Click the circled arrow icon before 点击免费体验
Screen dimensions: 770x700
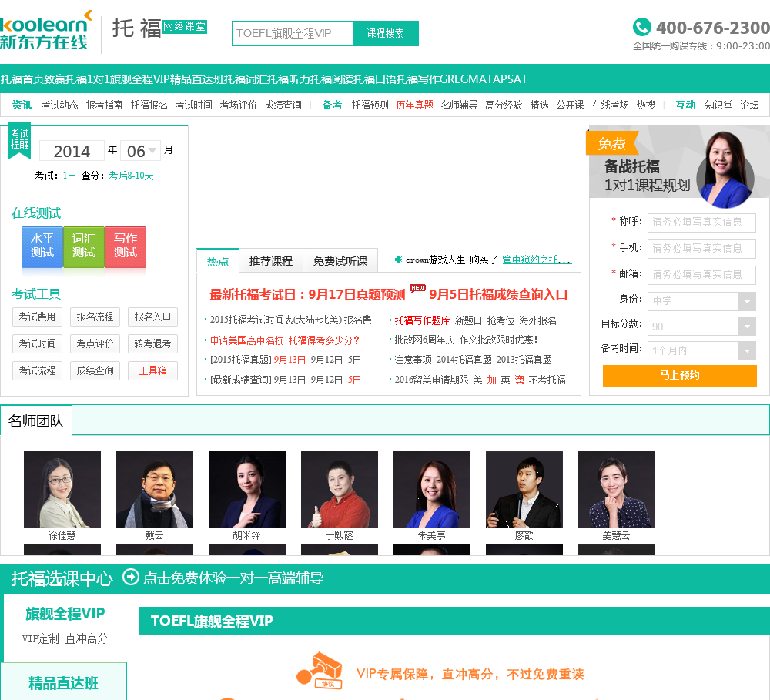click(131, 578)
